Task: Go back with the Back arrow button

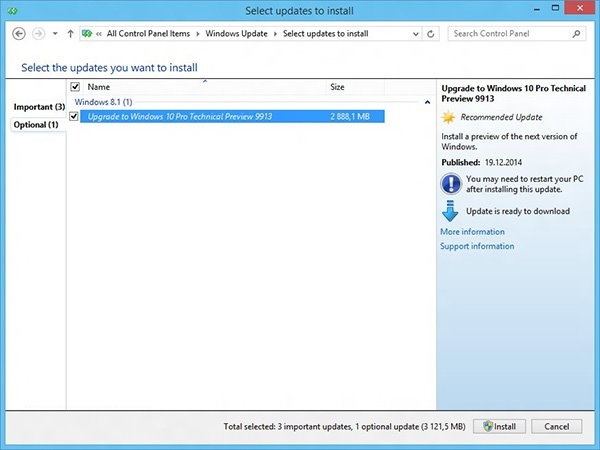Action: pos(19,34)
